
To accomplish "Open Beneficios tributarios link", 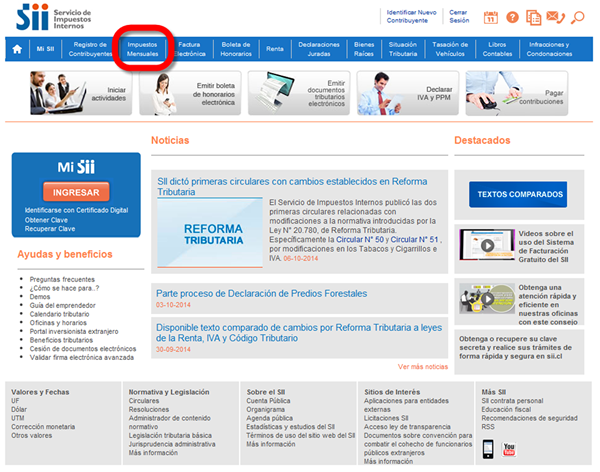I will (61, 340).
